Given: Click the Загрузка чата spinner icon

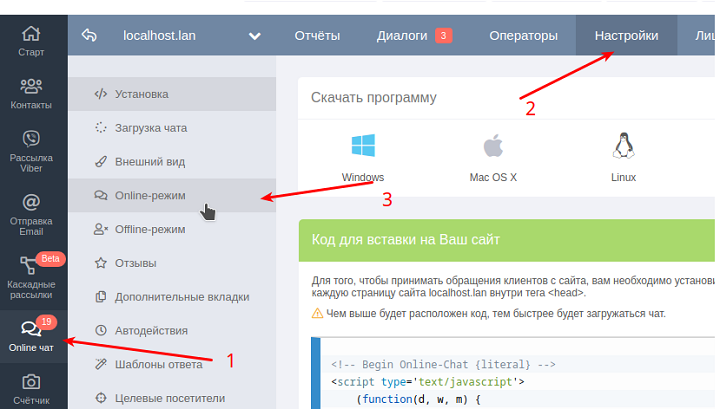Looking at the screenshot, I should coord(101,128).
